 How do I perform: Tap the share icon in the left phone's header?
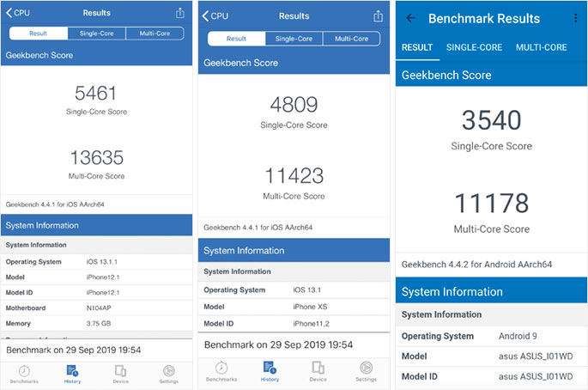(180, 13)
